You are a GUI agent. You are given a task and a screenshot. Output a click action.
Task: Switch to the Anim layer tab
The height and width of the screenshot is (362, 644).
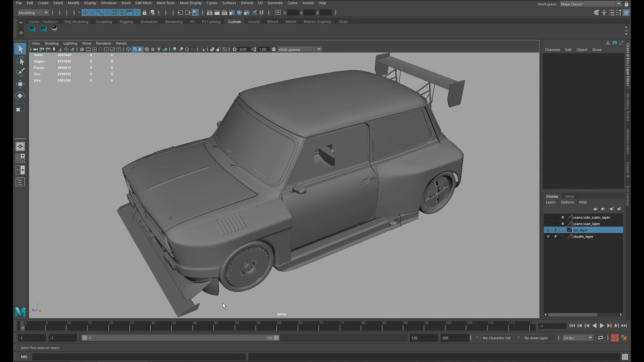[x=570, y=196]
